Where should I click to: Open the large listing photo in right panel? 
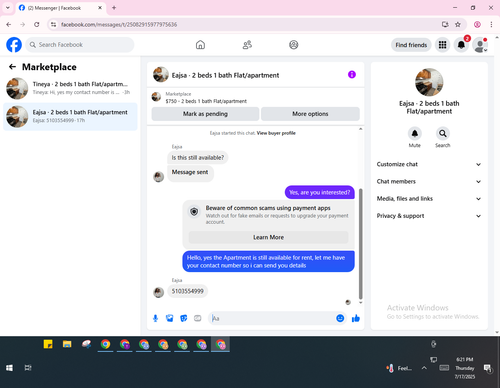click(429, 82)
